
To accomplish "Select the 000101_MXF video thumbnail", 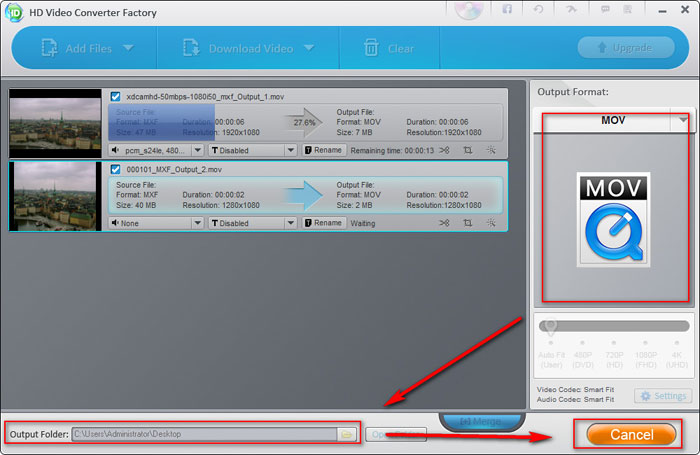I will click(55, 196).
